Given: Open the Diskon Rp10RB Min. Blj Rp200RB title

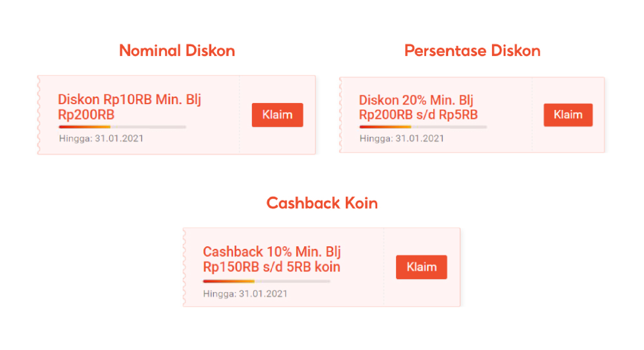Looking at the screenshot, I should tap(129, 107).
